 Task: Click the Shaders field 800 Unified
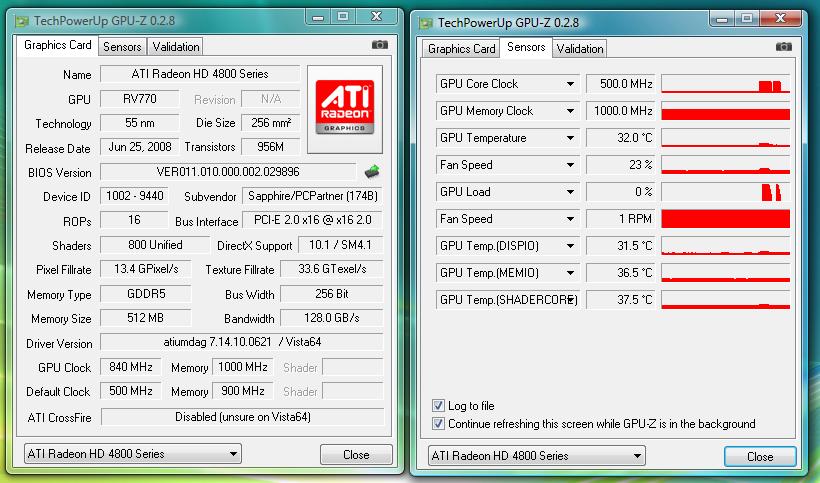(155, 245)
